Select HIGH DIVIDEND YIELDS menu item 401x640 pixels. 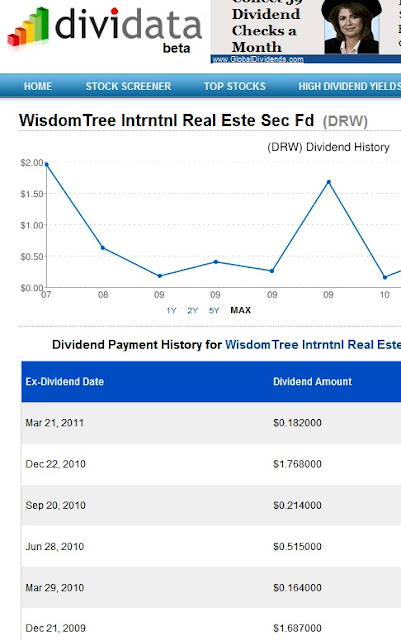point(350,86)
